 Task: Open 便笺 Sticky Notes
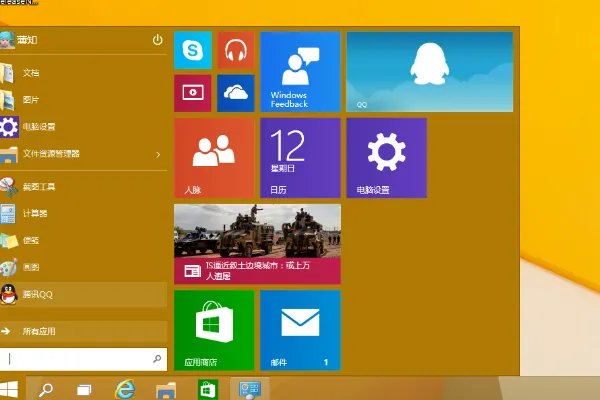click(83, 240)
